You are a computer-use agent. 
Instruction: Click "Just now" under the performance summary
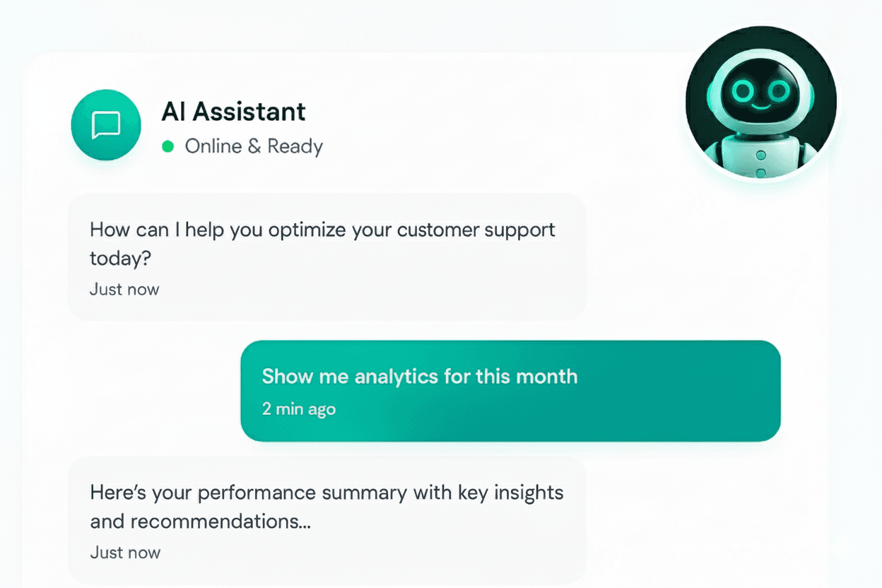[125, 552]
